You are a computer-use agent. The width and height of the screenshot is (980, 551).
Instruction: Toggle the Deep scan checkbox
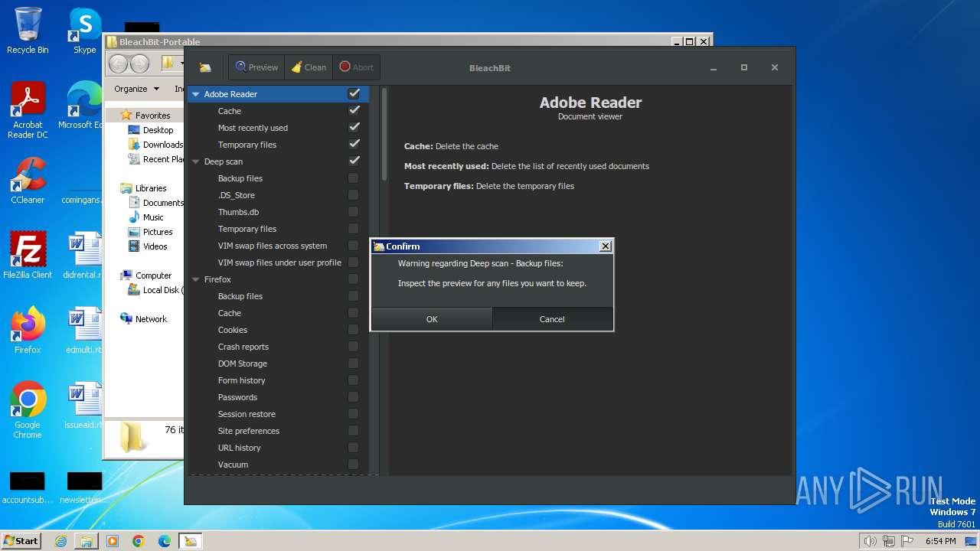tap(354, 161)
